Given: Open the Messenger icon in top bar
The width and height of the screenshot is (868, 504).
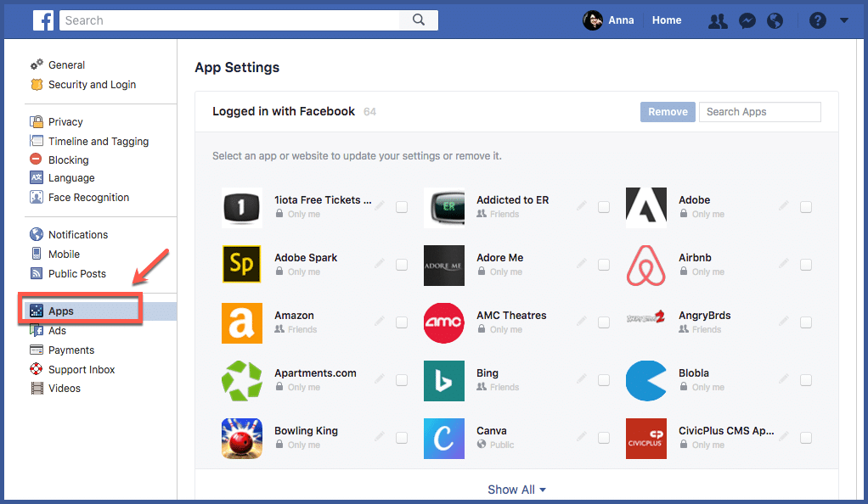Looking at the screenshot, I should click(x=747, y=21).
